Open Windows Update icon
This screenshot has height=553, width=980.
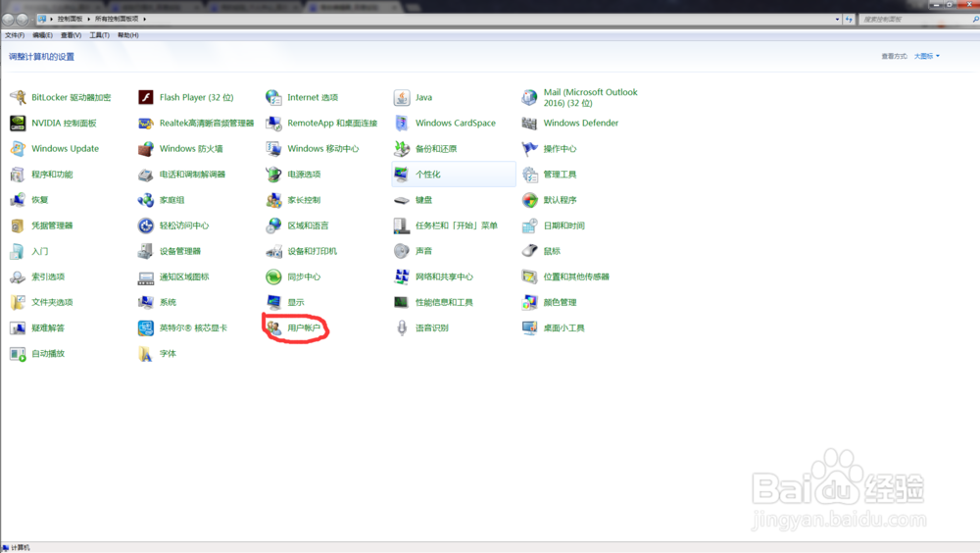18,148
